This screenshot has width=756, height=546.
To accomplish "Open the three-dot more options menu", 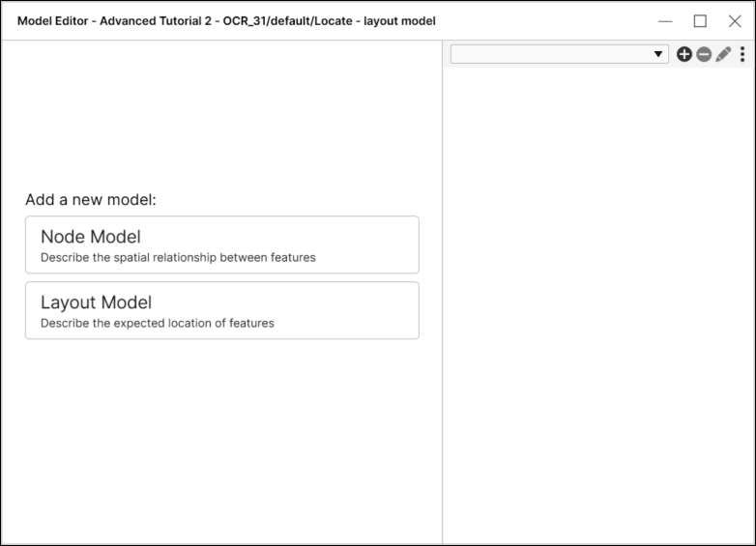I will pyautogui.click(x=742, y=55).
